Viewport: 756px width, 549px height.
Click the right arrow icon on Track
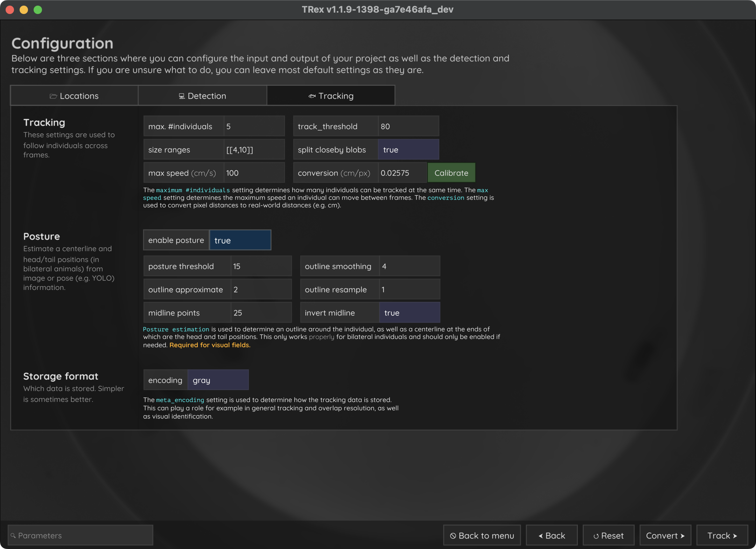pos(735,536)
